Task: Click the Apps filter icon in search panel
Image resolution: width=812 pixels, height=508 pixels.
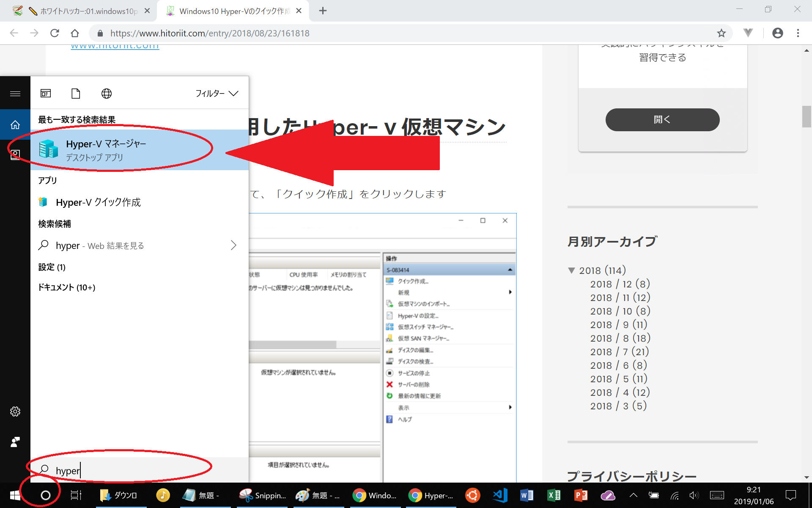Action: coord(46,93)
